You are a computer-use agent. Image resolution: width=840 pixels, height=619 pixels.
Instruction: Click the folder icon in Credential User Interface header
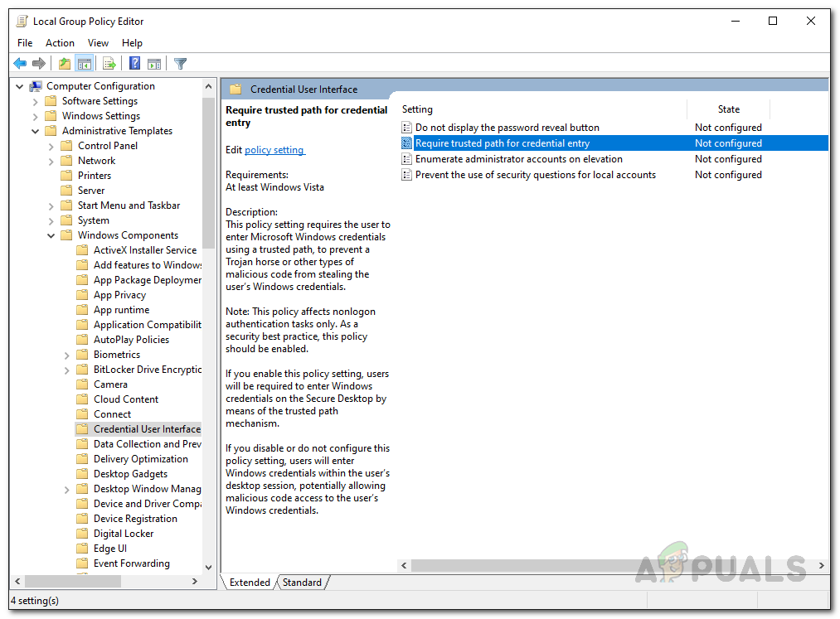235,89
